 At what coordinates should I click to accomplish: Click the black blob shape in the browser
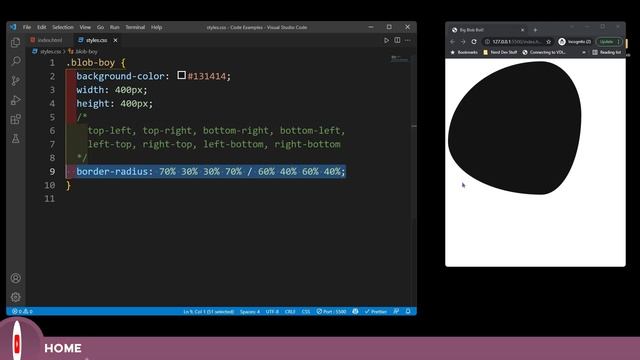tap(515, 128)
